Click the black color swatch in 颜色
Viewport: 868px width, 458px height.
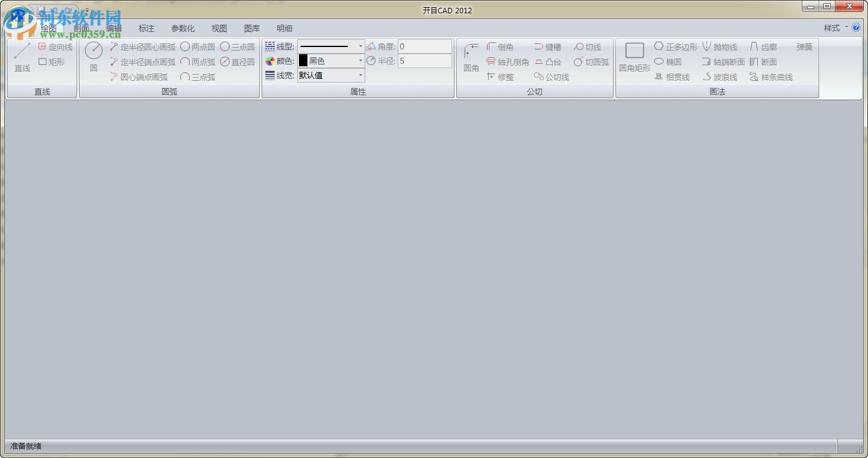[303, 61]
